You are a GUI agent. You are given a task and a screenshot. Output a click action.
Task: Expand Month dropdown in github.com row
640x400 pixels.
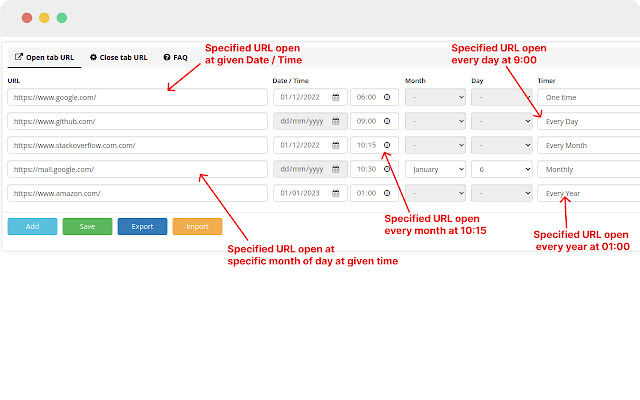435,121
